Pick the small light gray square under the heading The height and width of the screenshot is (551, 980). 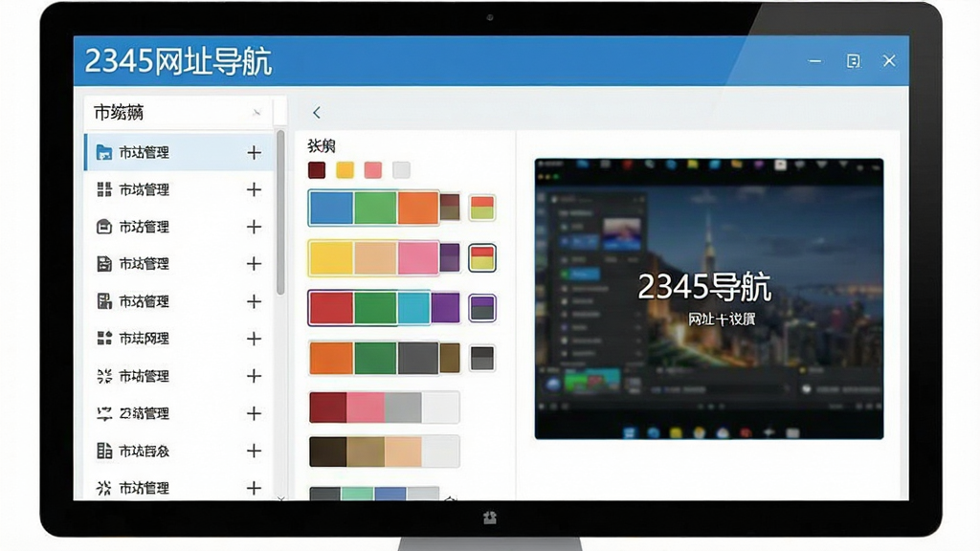(401, 170)
